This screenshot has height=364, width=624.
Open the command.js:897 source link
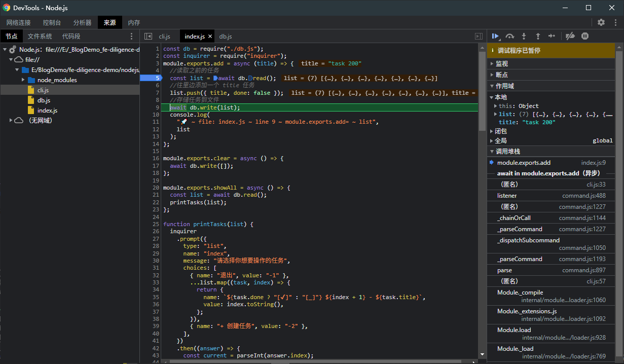pos(584,270)
